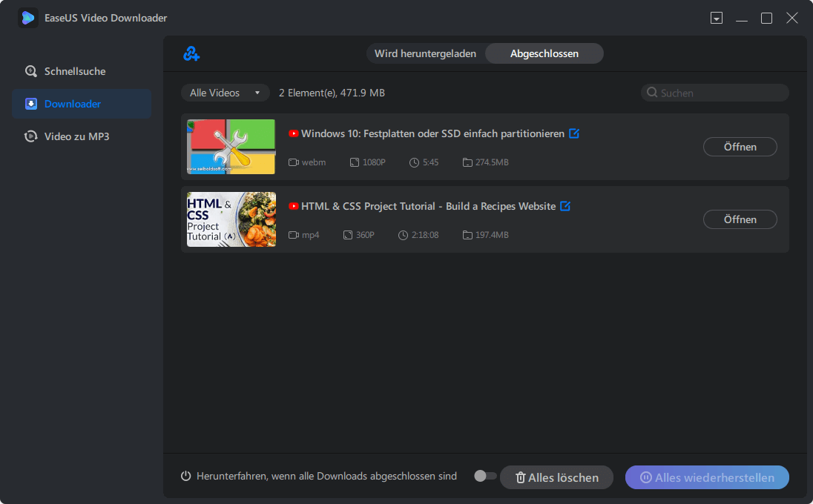Open the title bar dropdown menu
Screen dimensions: 813x504
717,18
